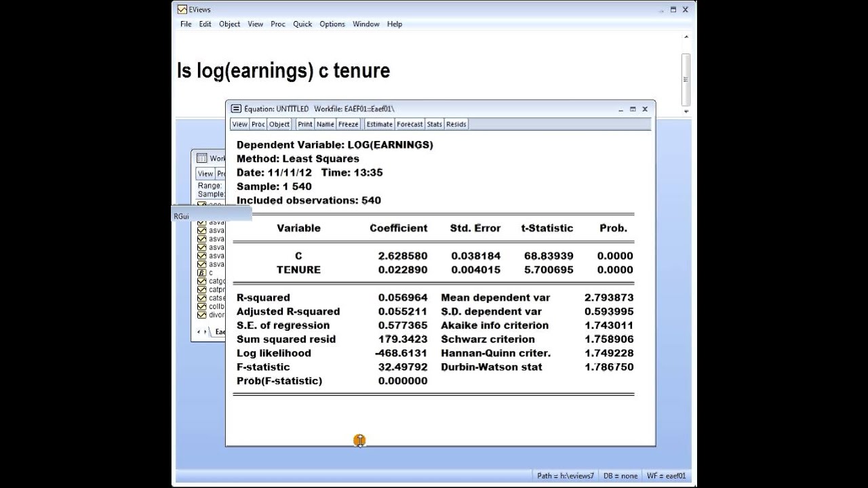This screenshot has height=488, width=868.
Task: Select the catpr series icon
Action: 201,289
